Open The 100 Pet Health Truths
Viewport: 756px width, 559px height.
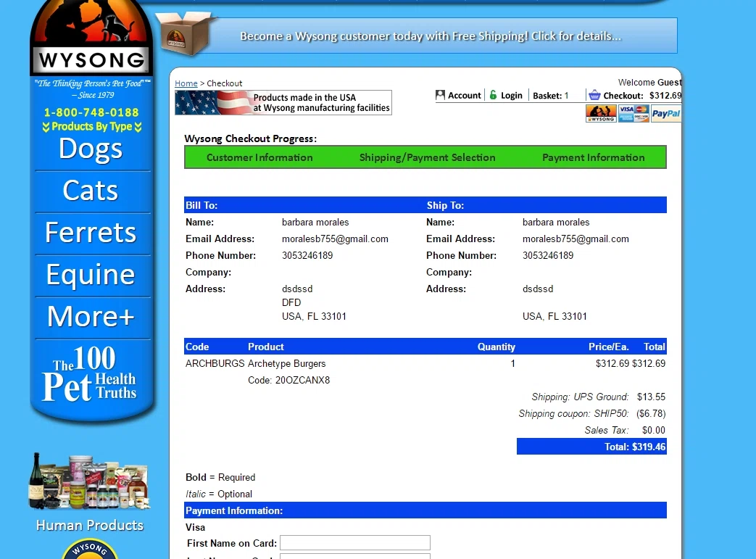point(90,374)
